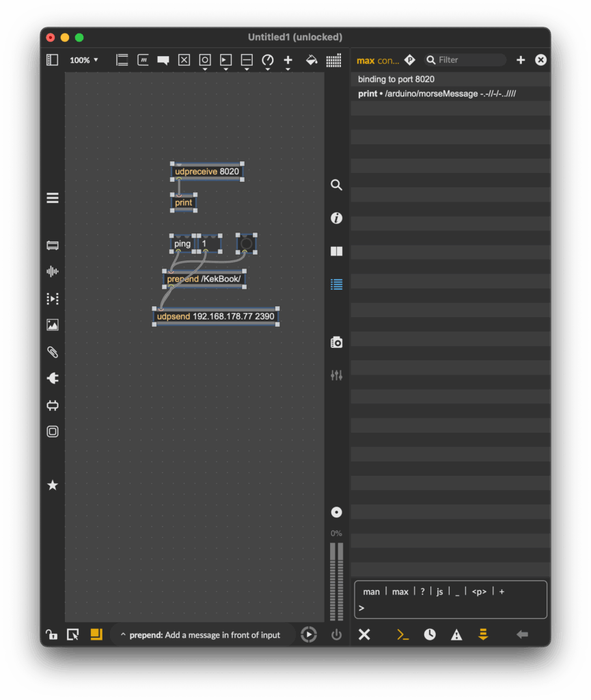The height and width of the screenshot is (700, 591).
Task: Select the print morseMessage console row
Action: [x=450, y=94]
